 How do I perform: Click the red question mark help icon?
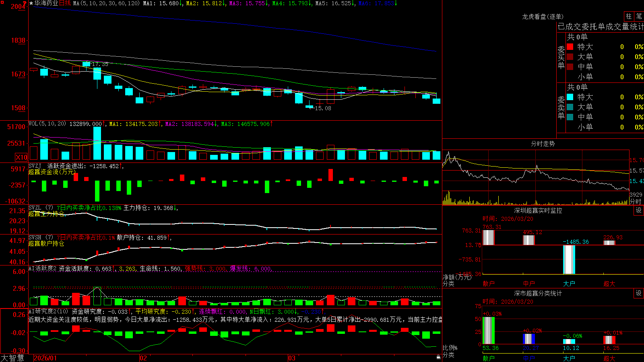tap(25, 3)
